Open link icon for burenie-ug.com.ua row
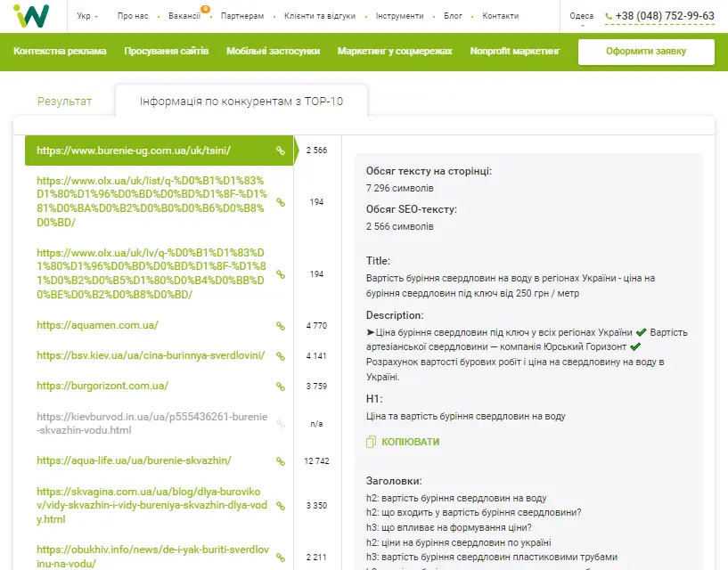Image resolution: width=728 pixels, height=570 pixels. [281, 151]
